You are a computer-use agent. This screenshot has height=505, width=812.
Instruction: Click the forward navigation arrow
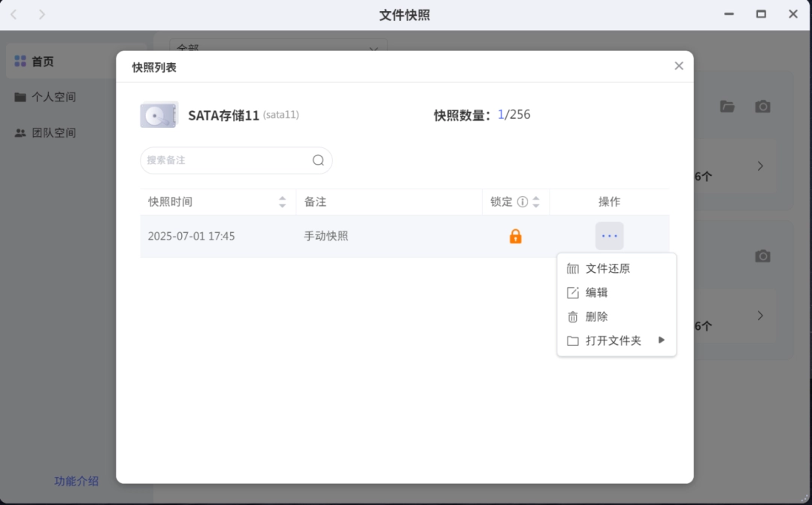pos(42,14)
